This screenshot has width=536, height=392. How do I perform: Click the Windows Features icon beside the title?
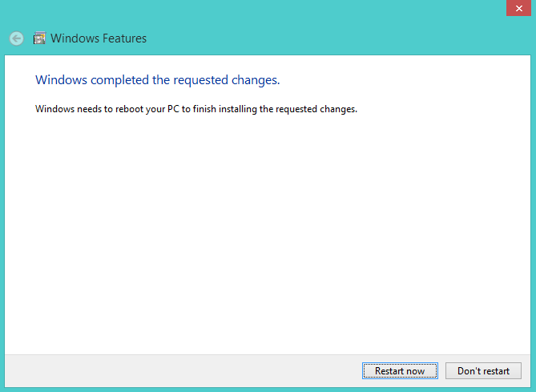39,38
